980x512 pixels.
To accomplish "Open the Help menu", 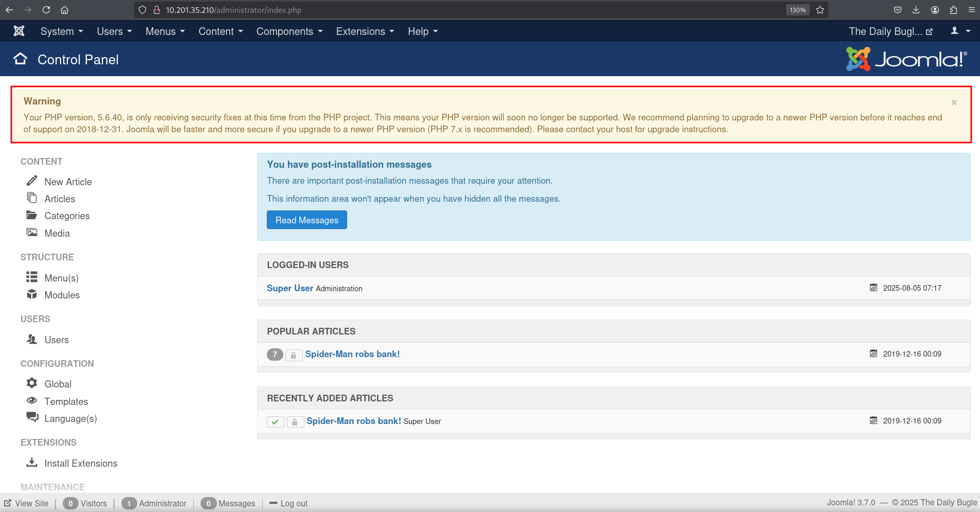I will [423, 31].
